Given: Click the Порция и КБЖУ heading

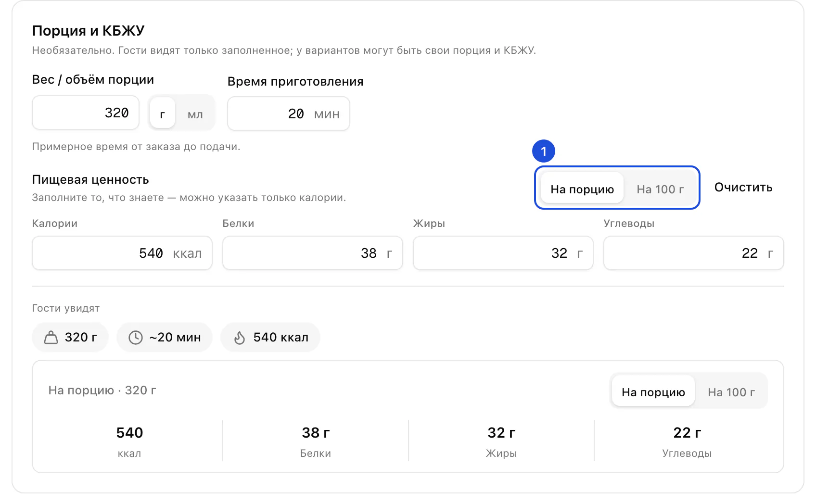Looking at the screenshot, I should pos(88,31).
